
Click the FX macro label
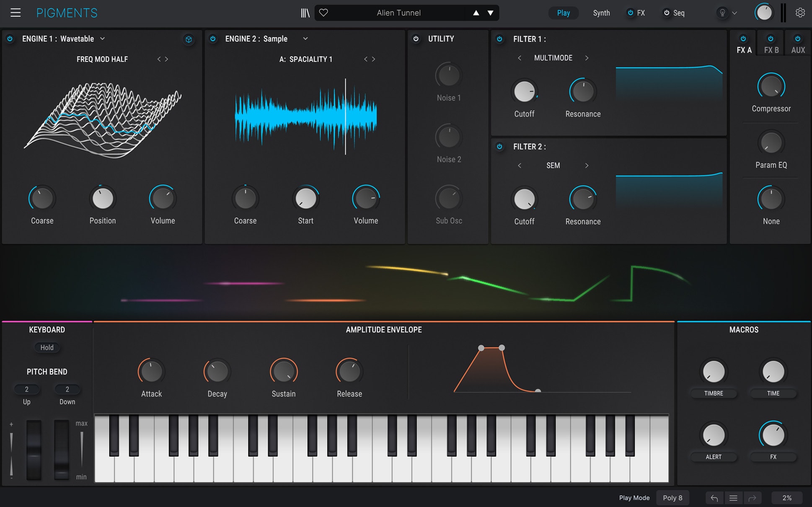click(773, 457)
